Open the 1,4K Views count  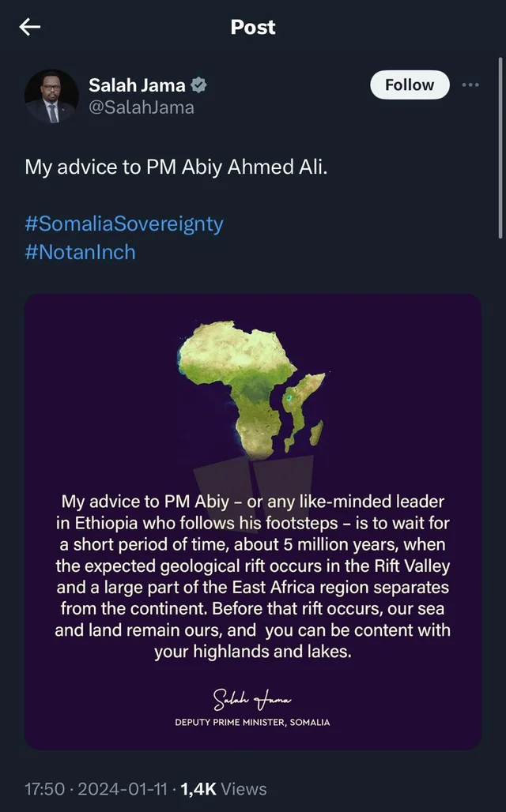pos(224,788)
